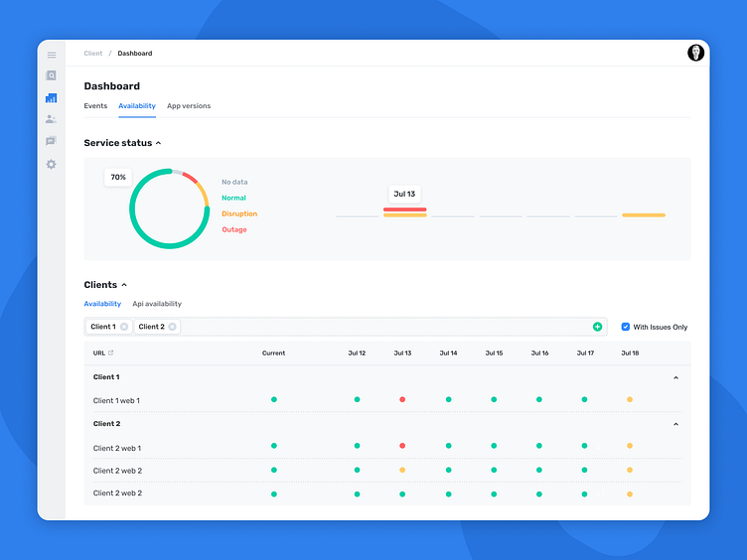The width and height of the screenshot is (747, 560).
Task: Collapse the Clients section
Action: [124, 285]
